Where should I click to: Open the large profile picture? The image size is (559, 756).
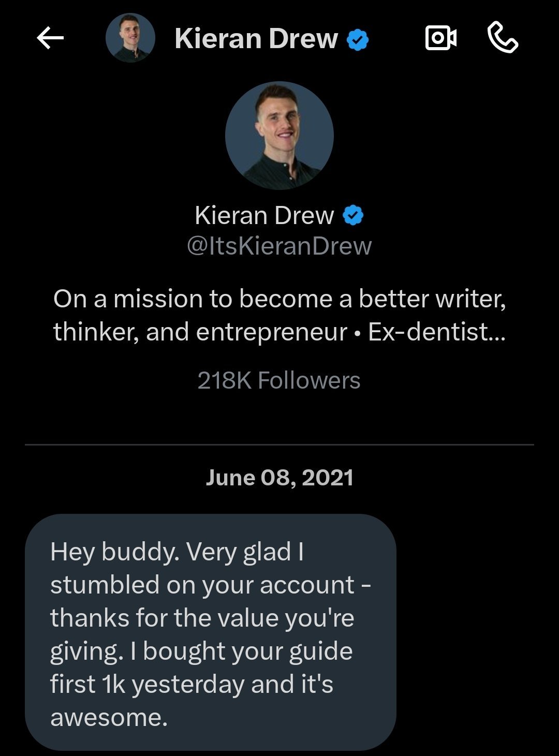[279, 136]
